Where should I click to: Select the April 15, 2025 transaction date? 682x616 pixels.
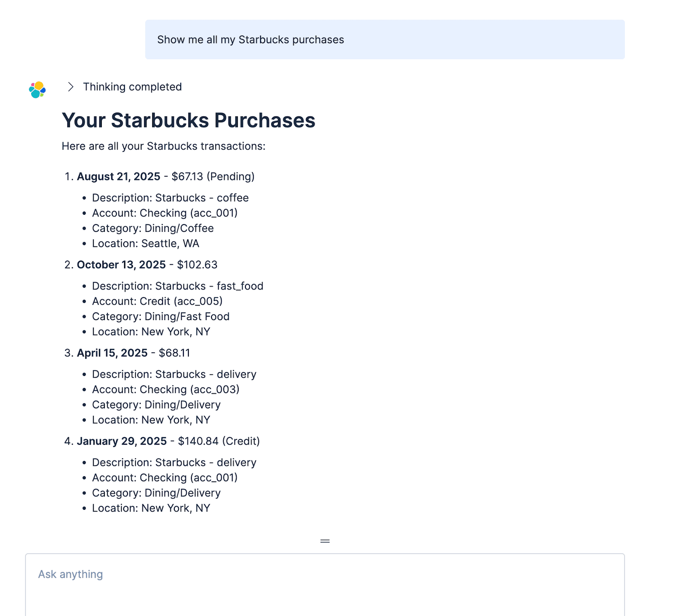tap(112, 353)
